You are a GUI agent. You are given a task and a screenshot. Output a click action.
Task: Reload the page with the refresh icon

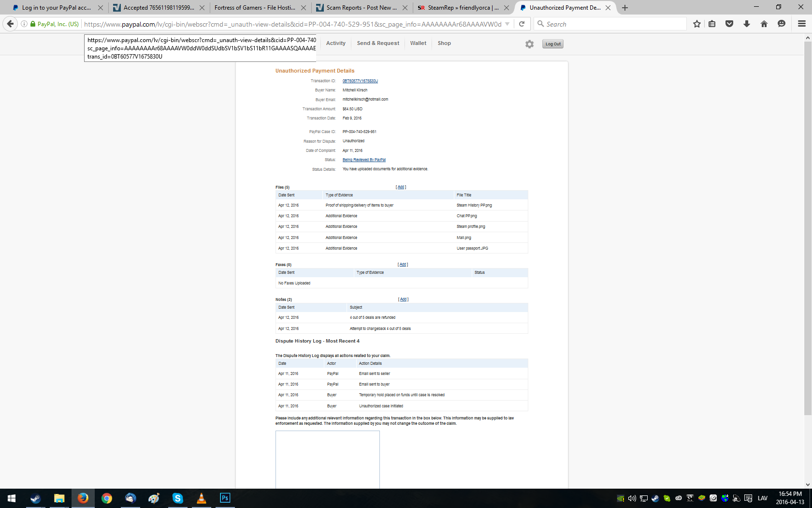[x=522, y=24]
